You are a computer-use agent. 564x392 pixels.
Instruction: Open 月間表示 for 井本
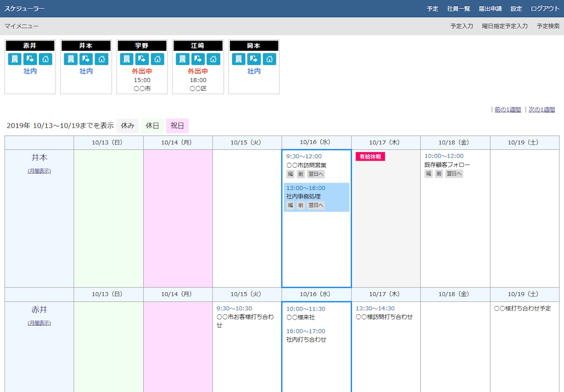click(39, 171)
